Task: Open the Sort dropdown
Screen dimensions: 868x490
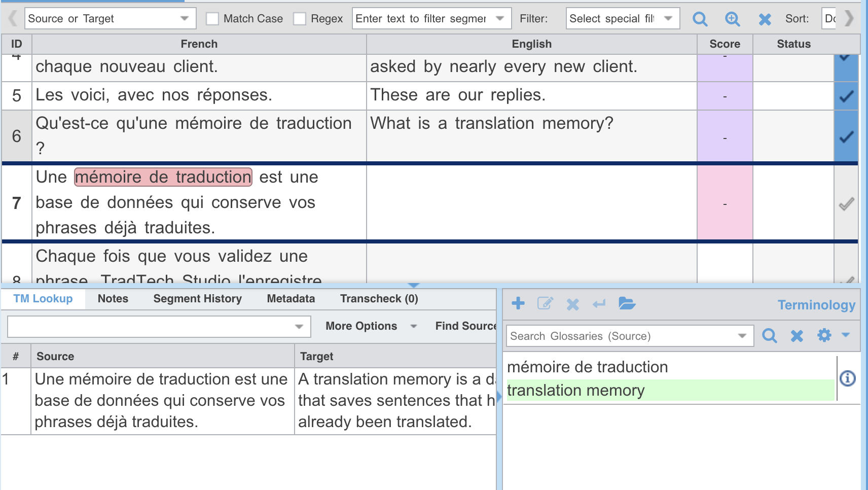Action: click(x=828, y=19)
